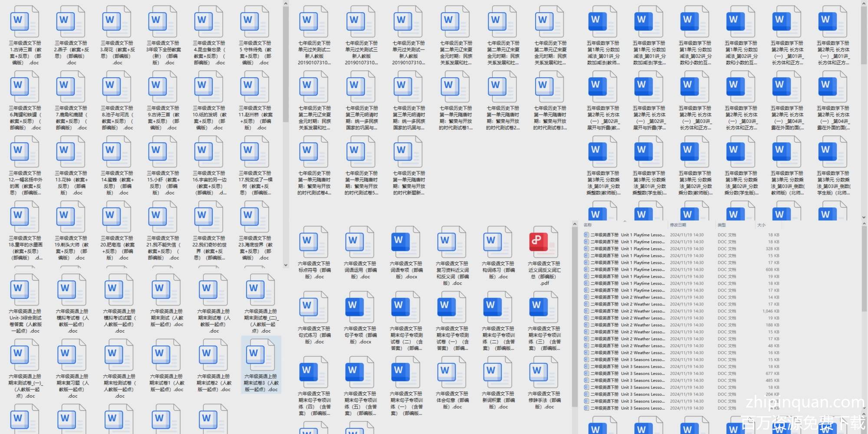868x434 pixels.
Task: Click scroll-down arrow of 五年级数学 pane
Action: [864, 217]
